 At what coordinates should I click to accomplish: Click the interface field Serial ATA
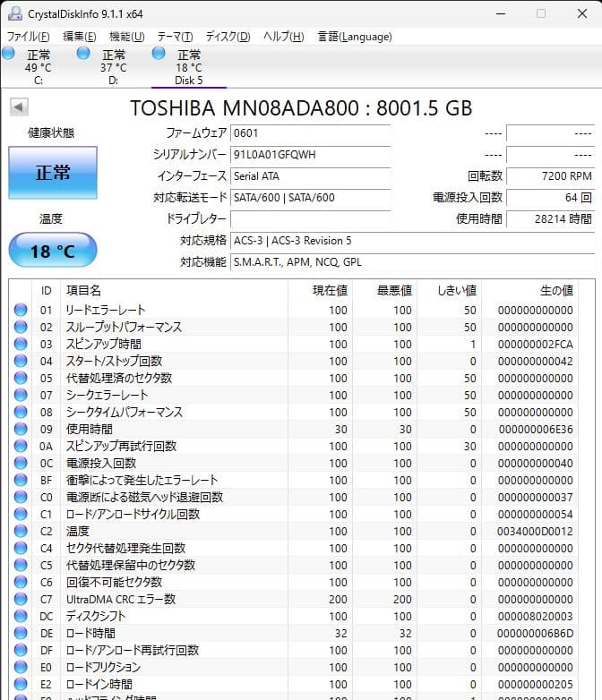(310, 175)
